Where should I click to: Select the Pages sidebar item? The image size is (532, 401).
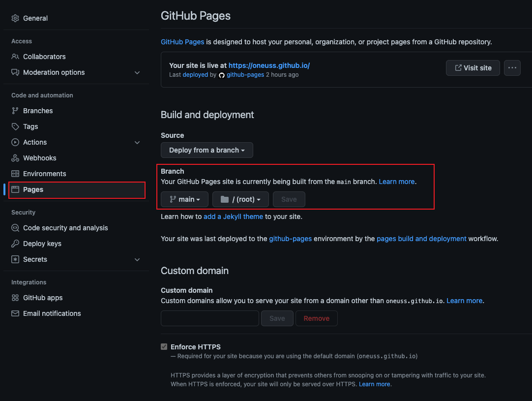point(77,189)
